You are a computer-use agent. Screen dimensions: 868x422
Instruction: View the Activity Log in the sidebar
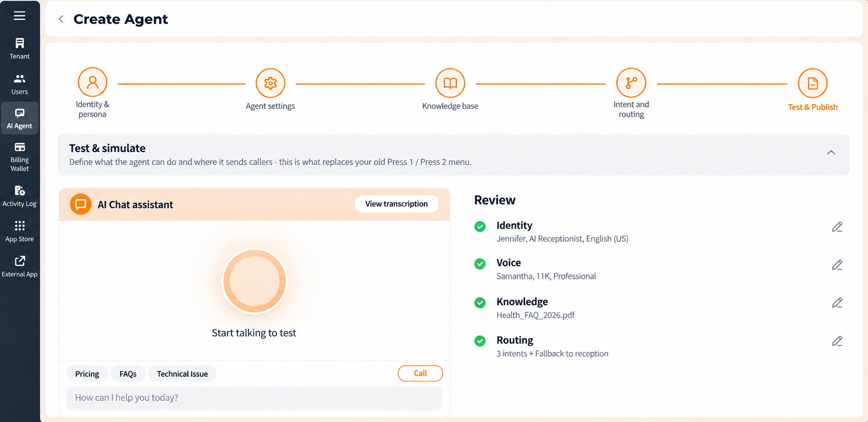(20, 196)
